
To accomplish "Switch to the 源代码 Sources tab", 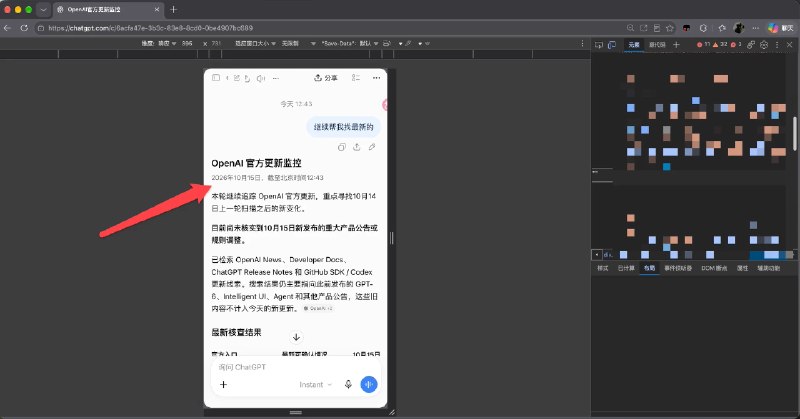I will click(657, 45).
